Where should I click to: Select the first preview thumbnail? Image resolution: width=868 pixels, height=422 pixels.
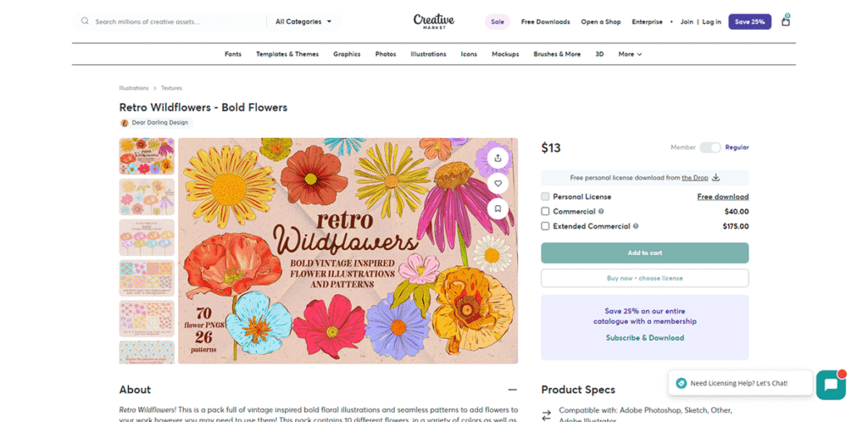pyautogui.click(x=147, y=156)
